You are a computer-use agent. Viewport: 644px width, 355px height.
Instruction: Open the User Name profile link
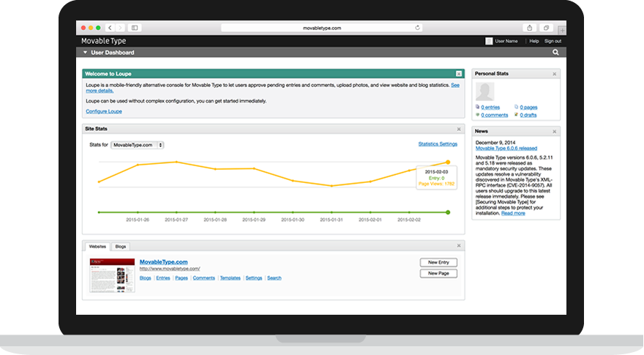coord(506,41)
